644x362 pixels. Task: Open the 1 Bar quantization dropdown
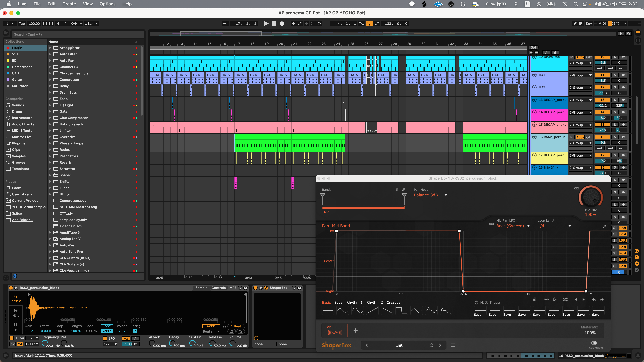click(x=91, y=23)
